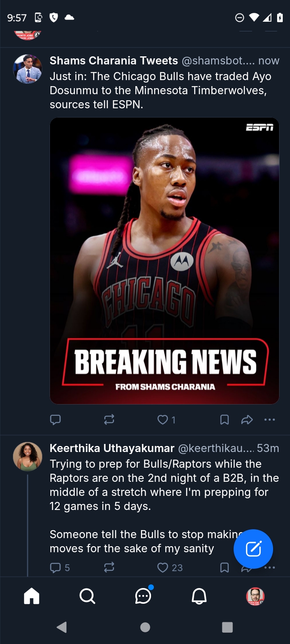Open the Search tab
Screen dimensions: 290x644
coord(87,596)
